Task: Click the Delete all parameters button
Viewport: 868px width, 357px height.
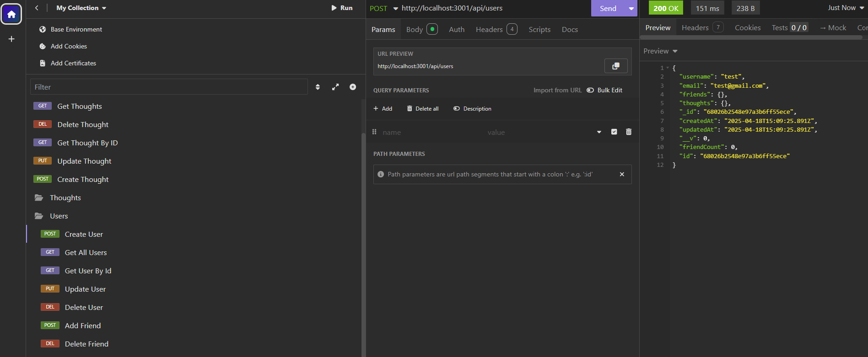Action: coord(423,109)
